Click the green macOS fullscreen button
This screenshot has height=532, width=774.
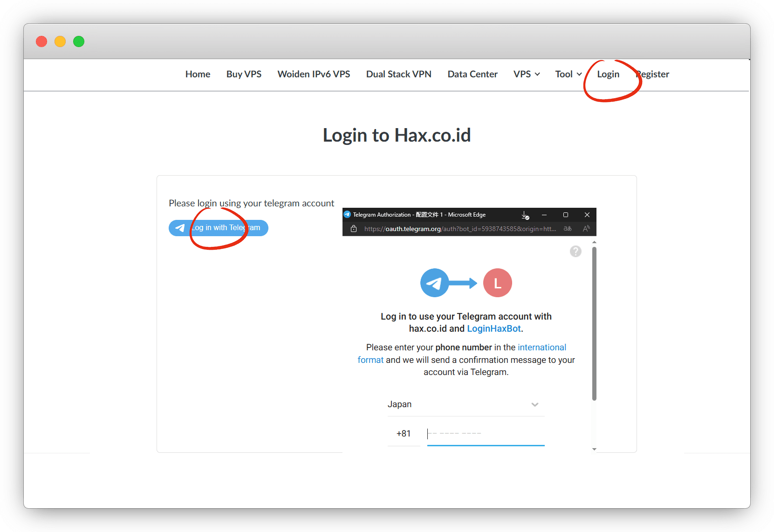[x=79, y=41]
